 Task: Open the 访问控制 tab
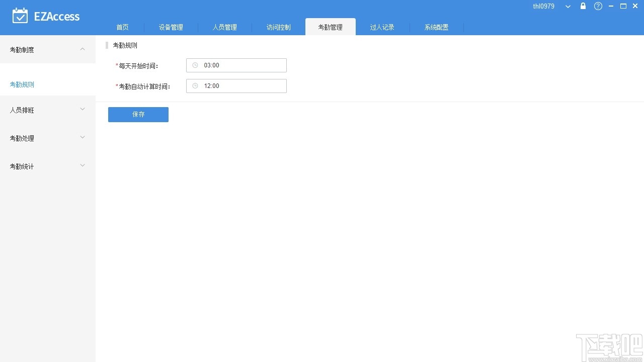(278, 27)
